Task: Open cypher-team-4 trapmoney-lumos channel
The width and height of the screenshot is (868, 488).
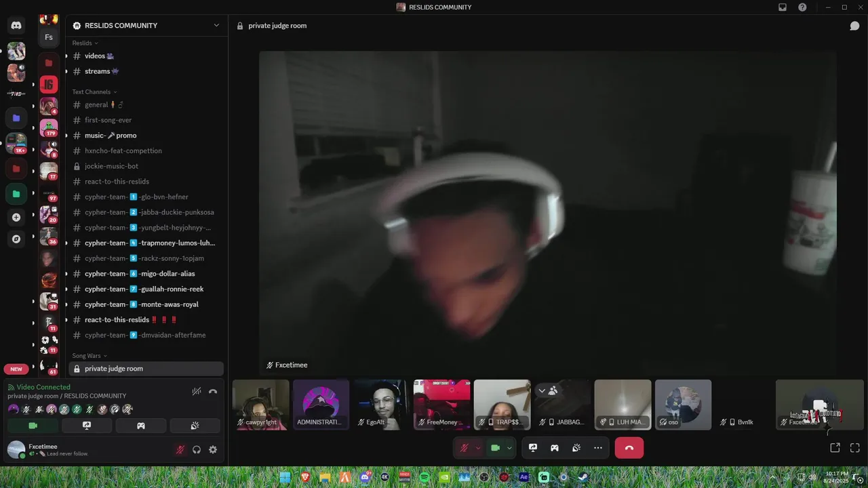Action: [146, 243]
